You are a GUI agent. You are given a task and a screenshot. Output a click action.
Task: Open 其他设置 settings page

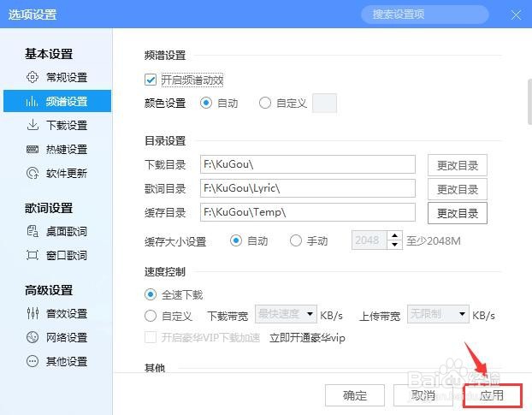57,361
